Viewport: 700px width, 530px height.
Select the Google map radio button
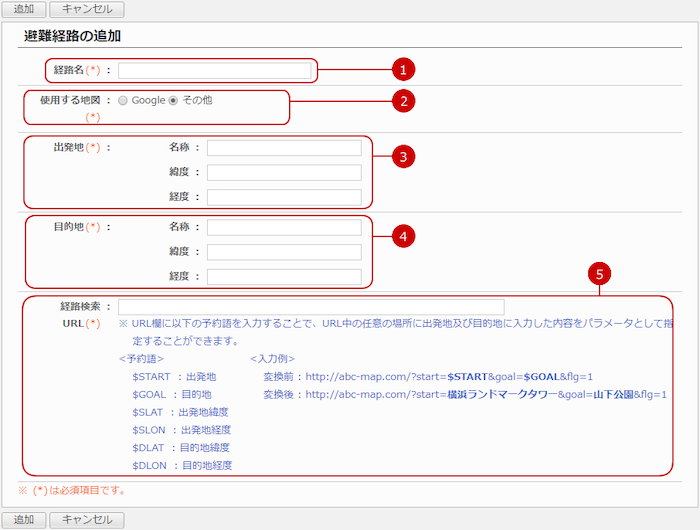(x=123, y=100)
